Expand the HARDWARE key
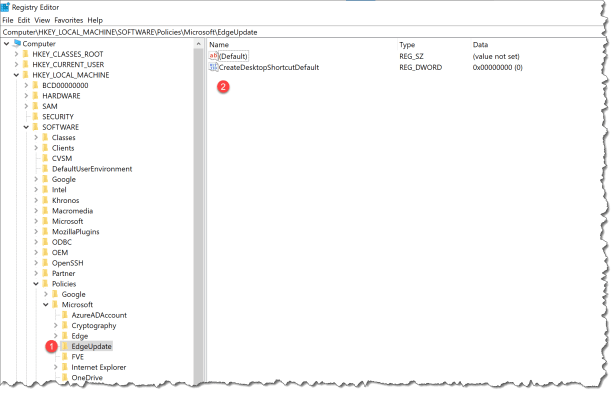615x394 pixels. [x=26, y=96]
